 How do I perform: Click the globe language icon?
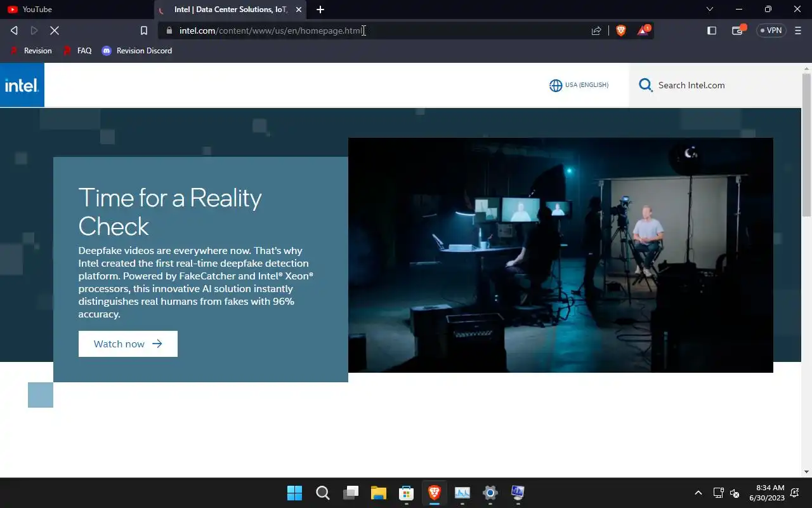point(556,85)
